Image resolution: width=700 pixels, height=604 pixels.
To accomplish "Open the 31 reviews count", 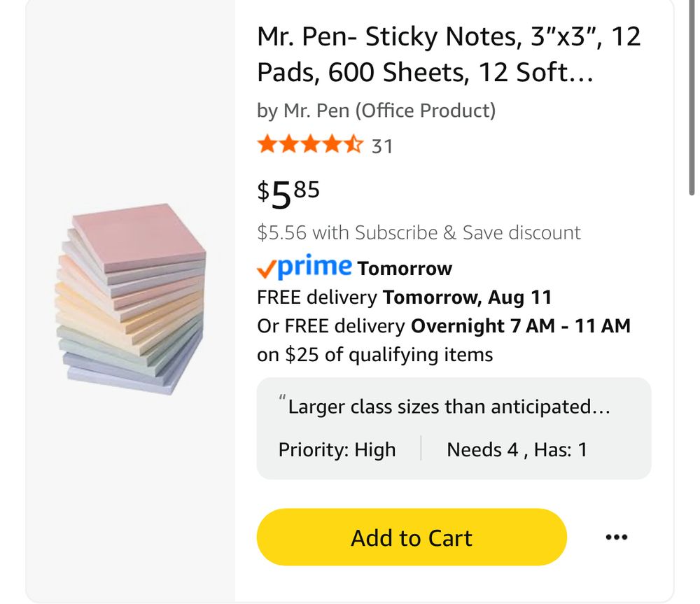I will tap(381, 146).
